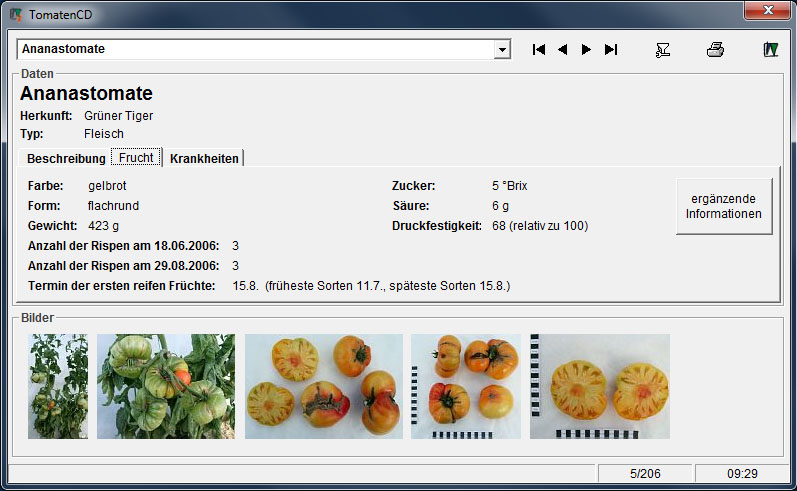Open the Krankheiten tab

point(204,159)
